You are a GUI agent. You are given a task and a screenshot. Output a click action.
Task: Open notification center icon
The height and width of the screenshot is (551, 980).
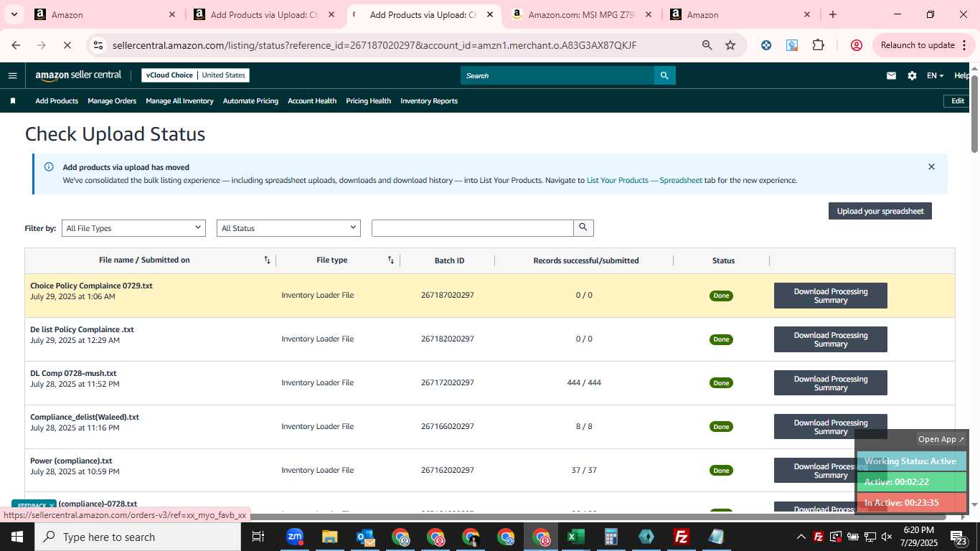pyautogui.click(x=958, y=537)
